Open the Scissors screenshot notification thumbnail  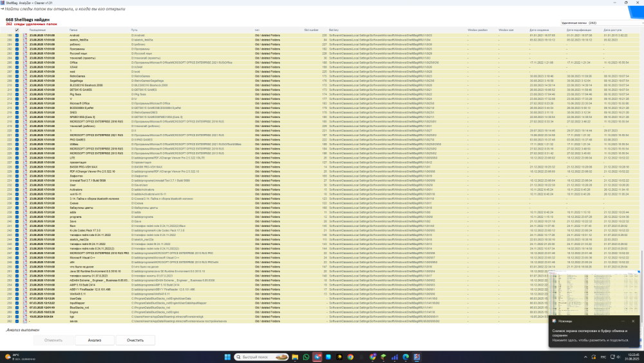(x=594, y=293)
